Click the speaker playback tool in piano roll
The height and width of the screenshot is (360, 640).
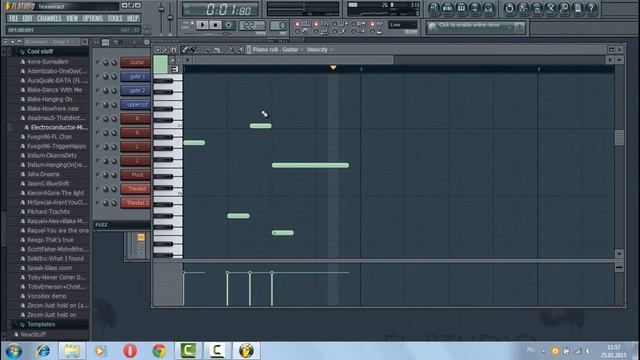coord(240,50)
